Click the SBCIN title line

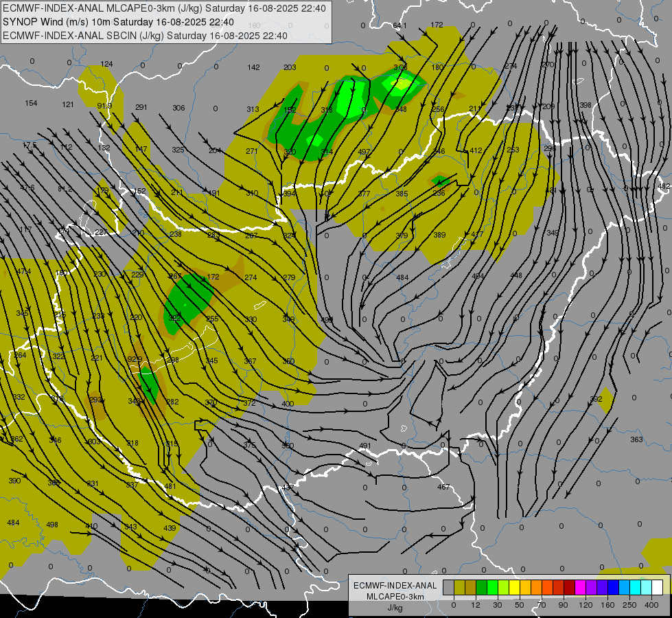click(145, 36)
